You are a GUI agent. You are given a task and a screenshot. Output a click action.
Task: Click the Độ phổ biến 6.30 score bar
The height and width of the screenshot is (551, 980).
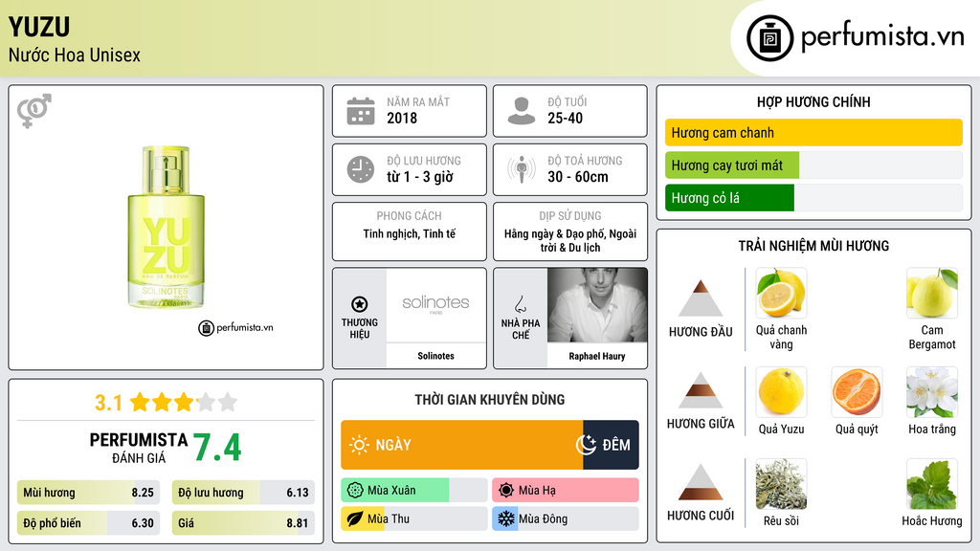88,523
